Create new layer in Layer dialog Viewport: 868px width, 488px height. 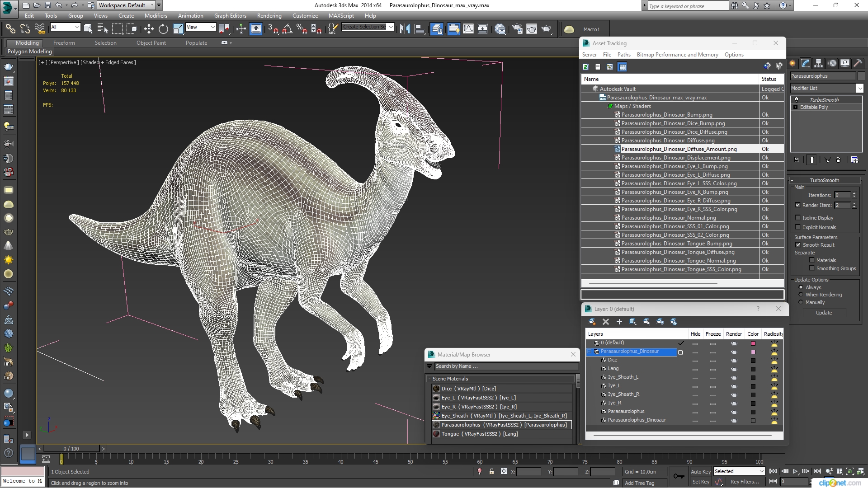[x=592, y=322]
